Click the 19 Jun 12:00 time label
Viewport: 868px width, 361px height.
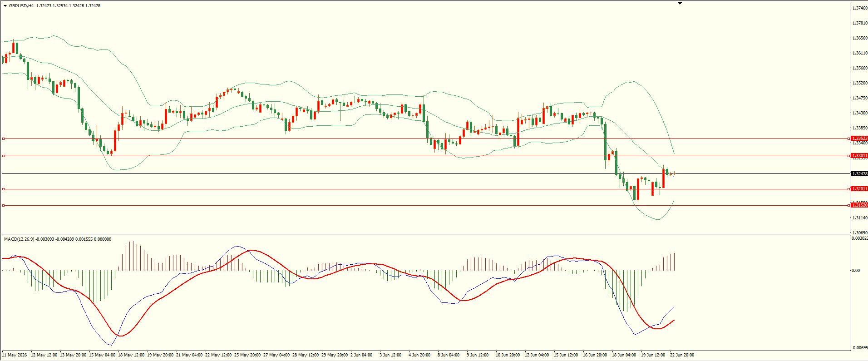tap(653, 355)
